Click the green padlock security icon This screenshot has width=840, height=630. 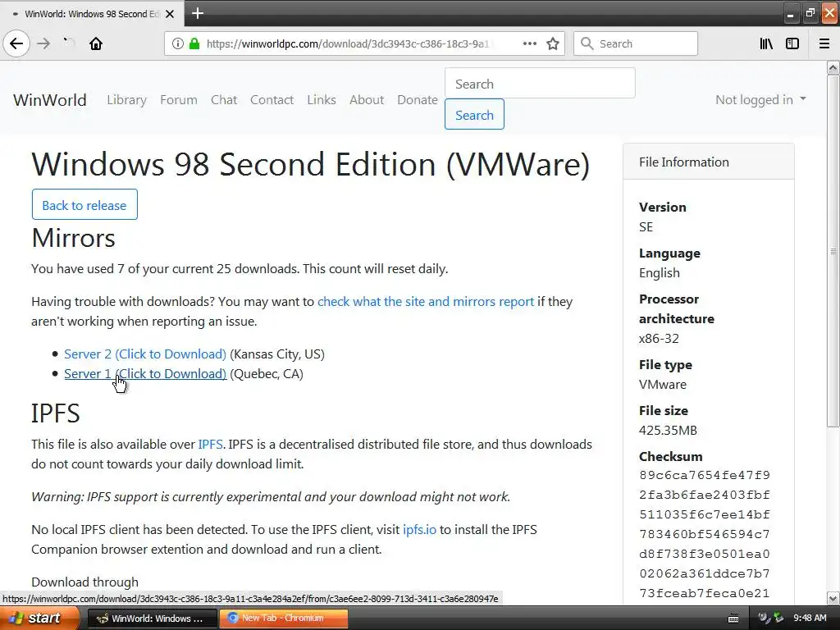pyautogui.click(x=194, y=43)
